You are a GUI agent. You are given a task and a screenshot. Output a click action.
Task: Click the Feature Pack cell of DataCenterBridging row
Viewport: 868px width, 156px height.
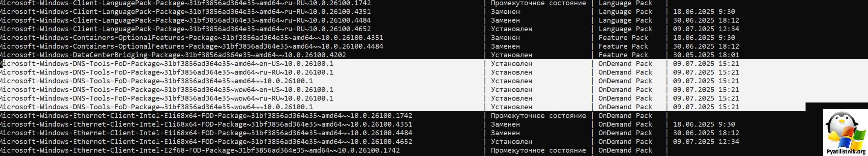[x=623, y=55]
